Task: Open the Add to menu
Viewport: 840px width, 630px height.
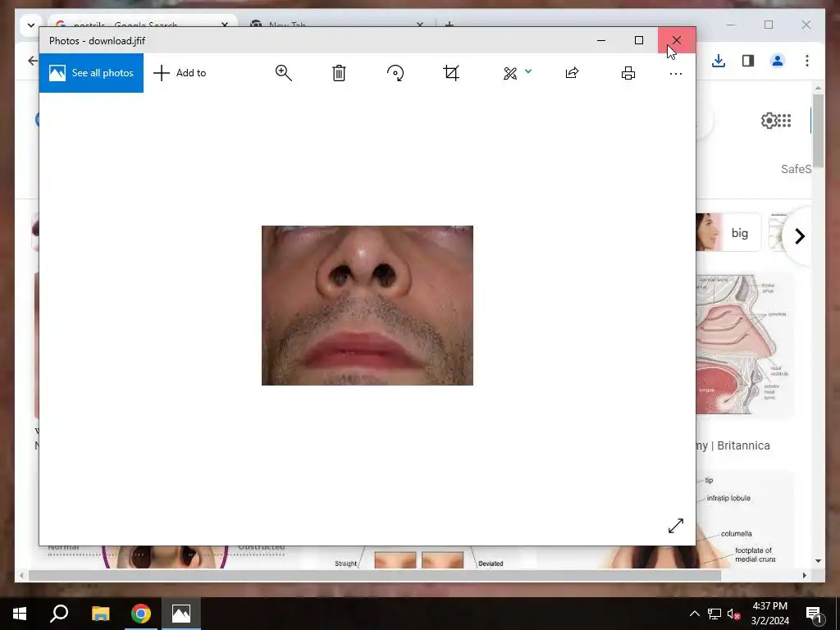Action: pyautogui.click(x=180, y=73)
